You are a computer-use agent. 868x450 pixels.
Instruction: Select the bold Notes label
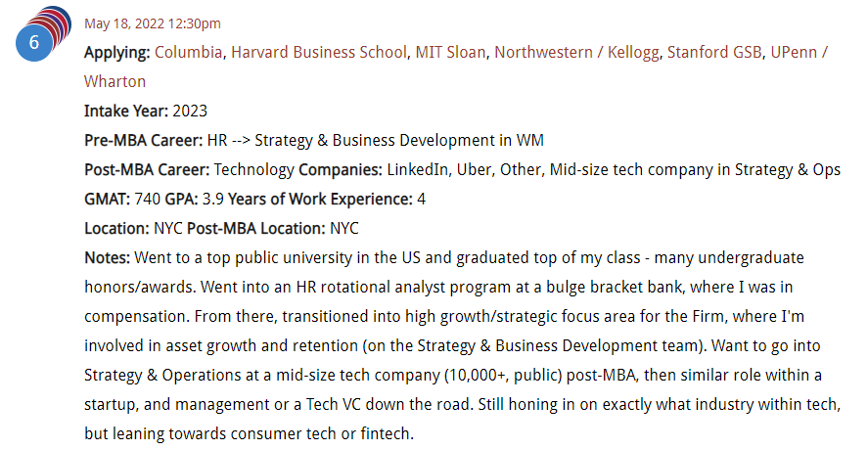[107, 257]
